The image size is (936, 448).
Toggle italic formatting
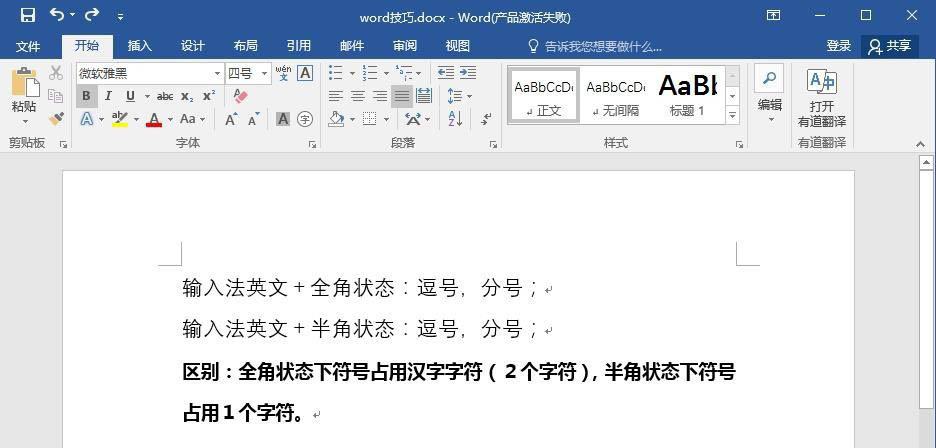coord(108,96)
